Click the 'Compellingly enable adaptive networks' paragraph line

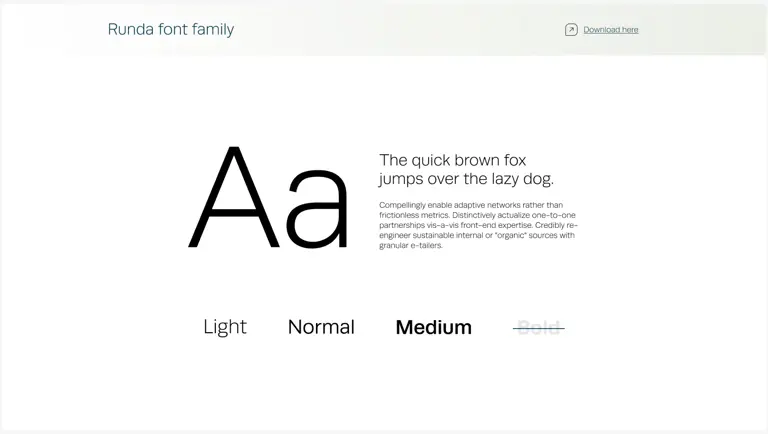(471, 205)
